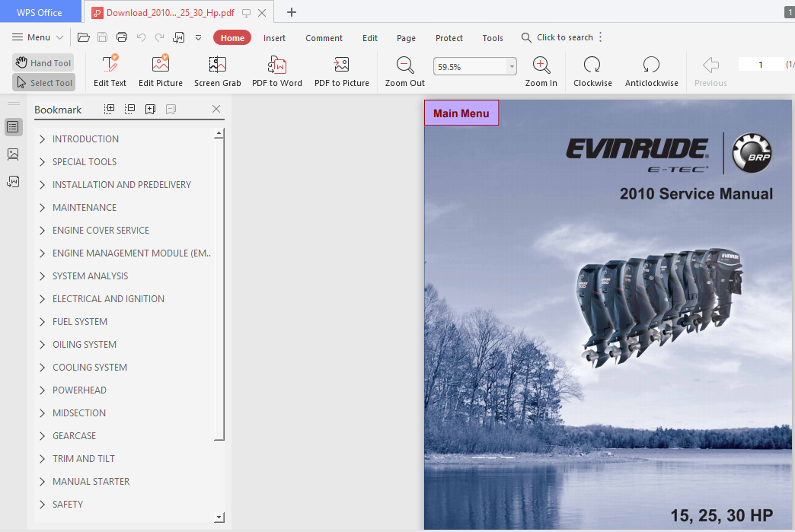The height and width of the screenshot is (532, 795).
Task: Open the Protect ribbon tab
Action: pos(449,38)
